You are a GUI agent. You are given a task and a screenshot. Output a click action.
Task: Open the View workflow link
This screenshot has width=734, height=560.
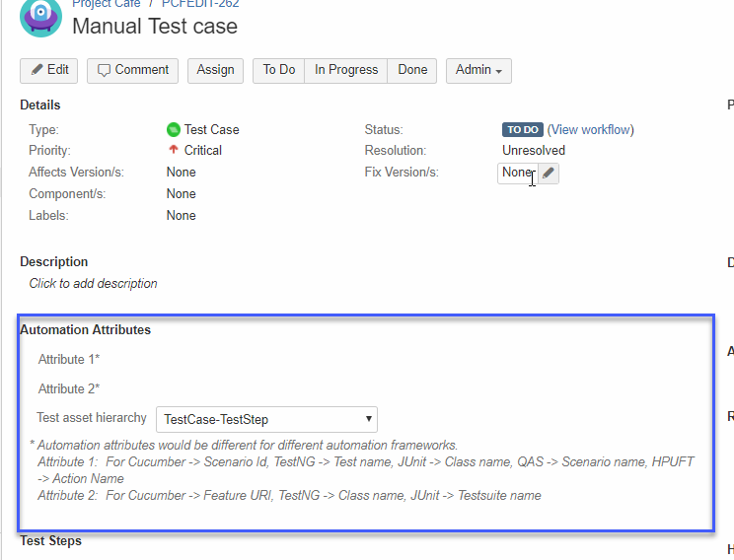click(591, 129)
